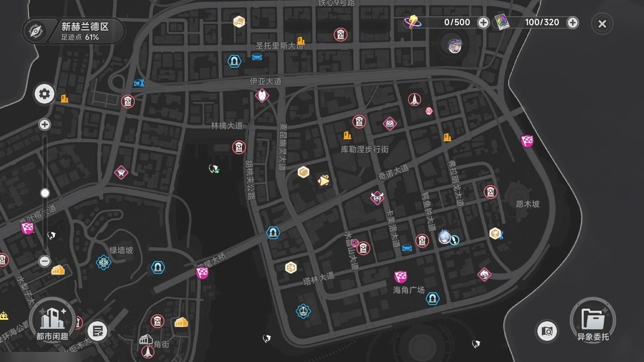
Task: Select the checkered flag at east ring road
Action: coord(527,141)
